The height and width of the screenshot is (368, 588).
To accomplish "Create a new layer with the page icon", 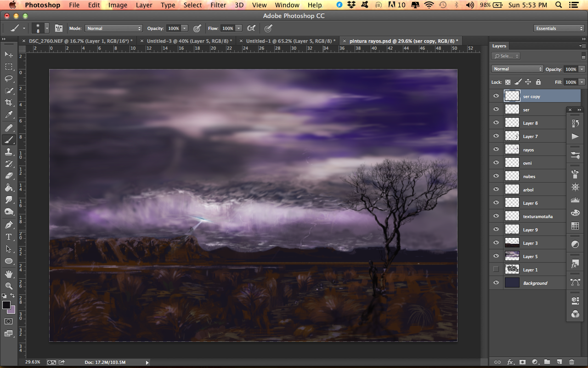I will 560,362.
